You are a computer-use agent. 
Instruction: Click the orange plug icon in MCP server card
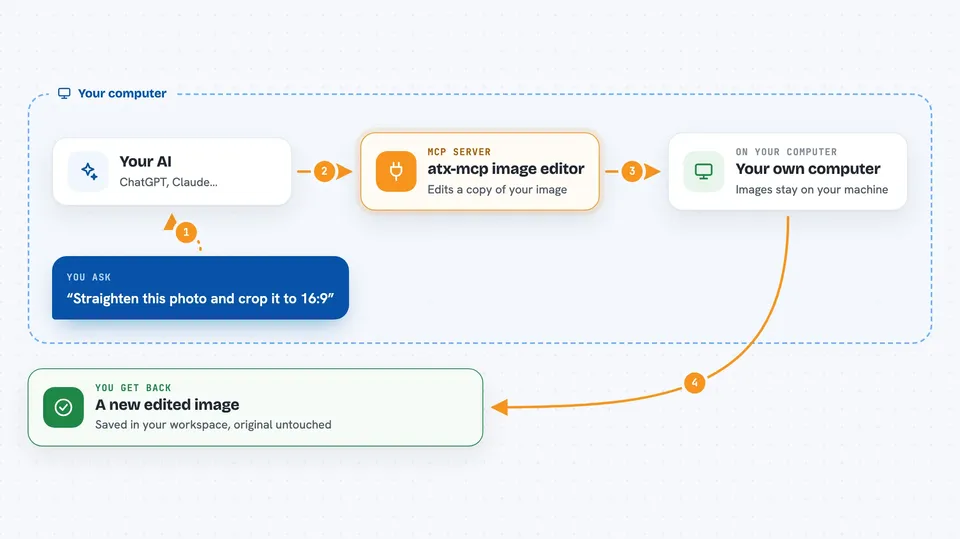pyautogui.click(x=396, y=172)
